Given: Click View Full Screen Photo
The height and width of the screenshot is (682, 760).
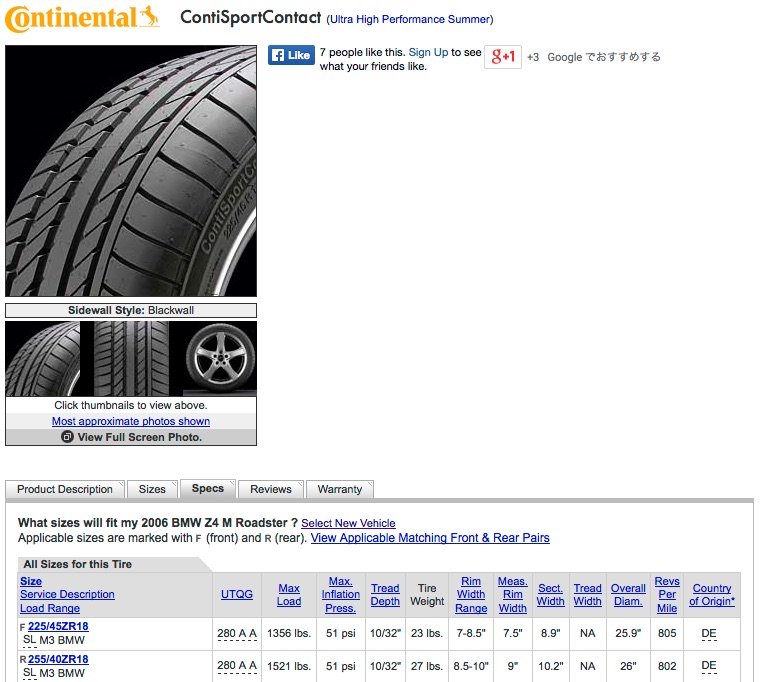Looking at the screenshot, I should pyautogui.click(x=131, y=437).
